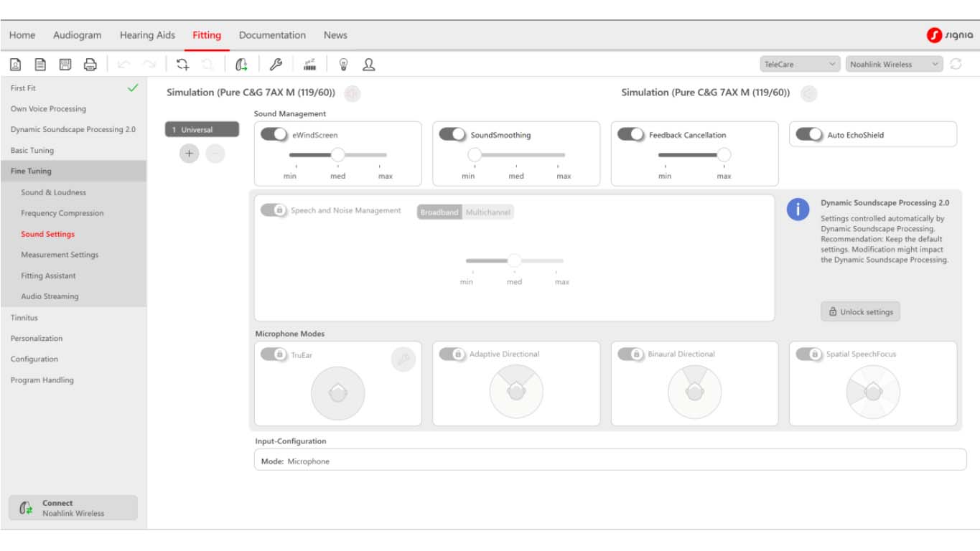980x551 pixels.
Task: Add a program with the plus button
Action: 190,154
